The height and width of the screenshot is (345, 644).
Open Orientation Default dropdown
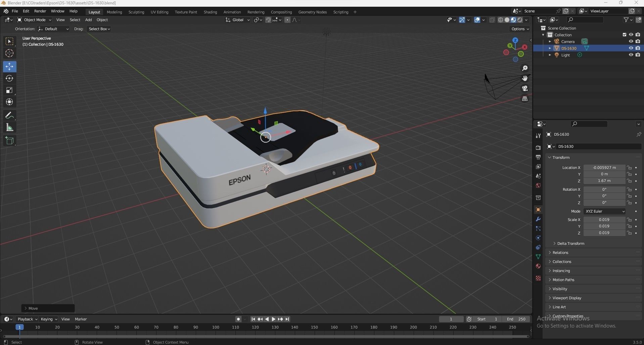tap(54, 29)
